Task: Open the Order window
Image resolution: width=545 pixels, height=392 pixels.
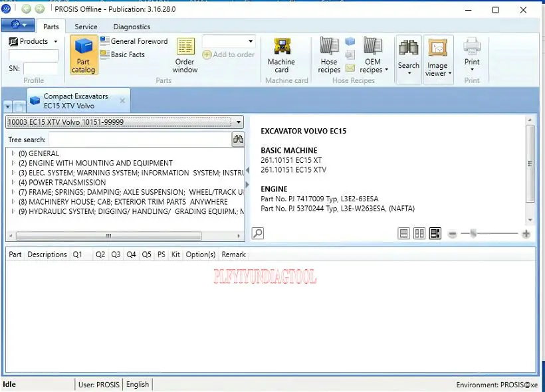Action: 185,56
